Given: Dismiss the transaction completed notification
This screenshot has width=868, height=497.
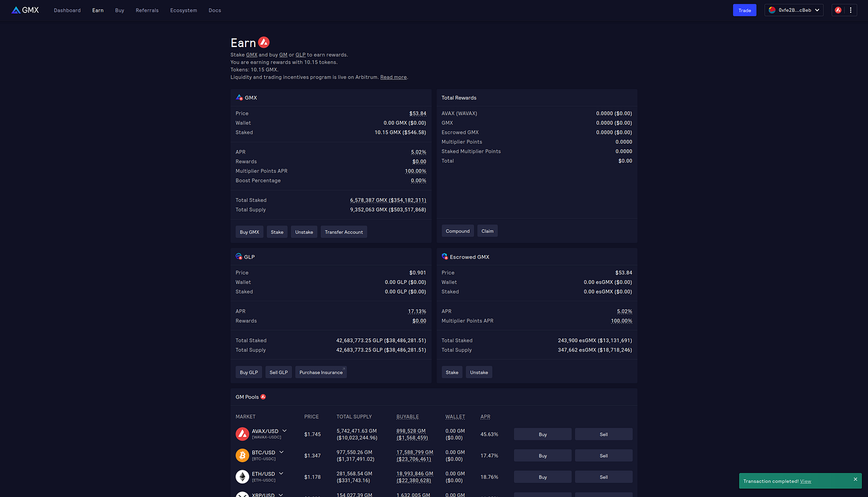Looking at the screenshot, I should [856, 478].
